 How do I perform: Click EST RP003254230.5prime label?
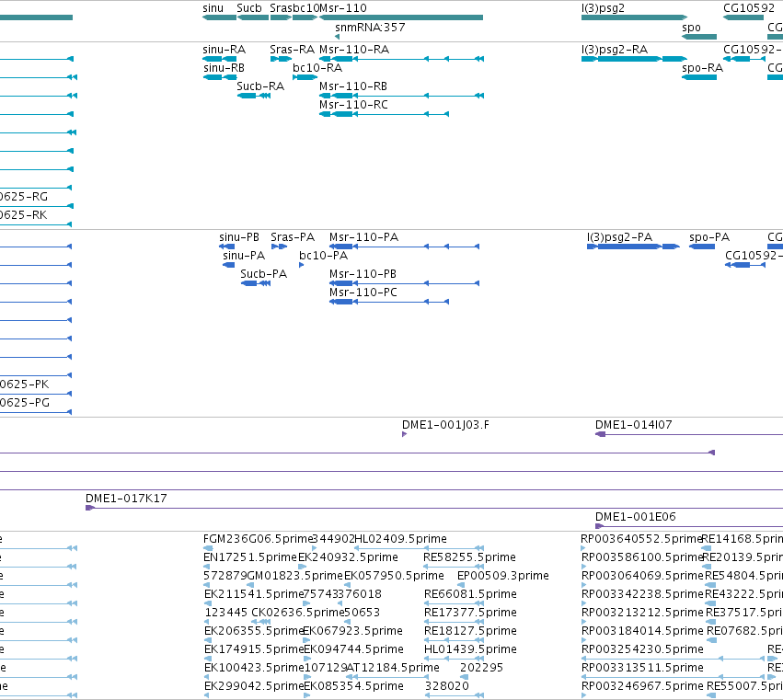(642, 649)
